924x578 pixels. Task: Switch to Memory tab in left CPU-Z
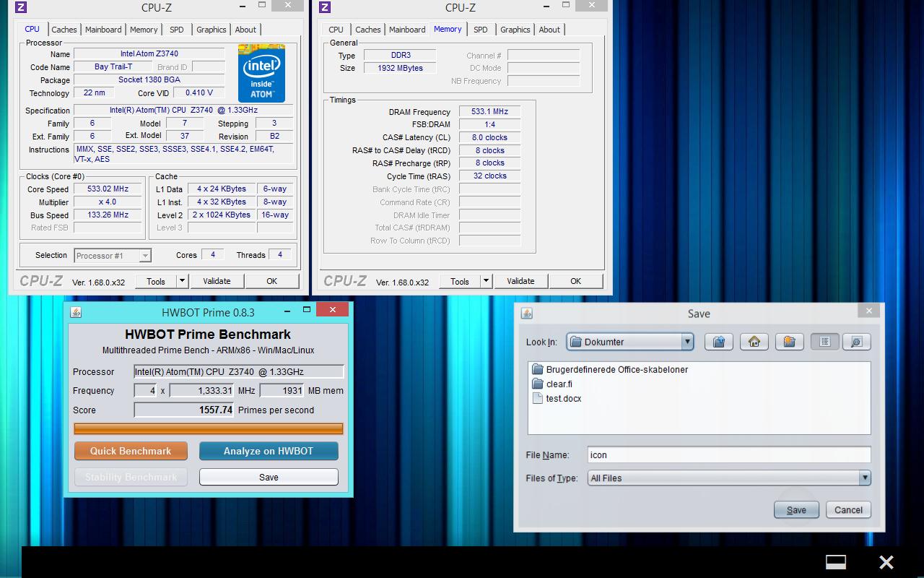[144, 30]
